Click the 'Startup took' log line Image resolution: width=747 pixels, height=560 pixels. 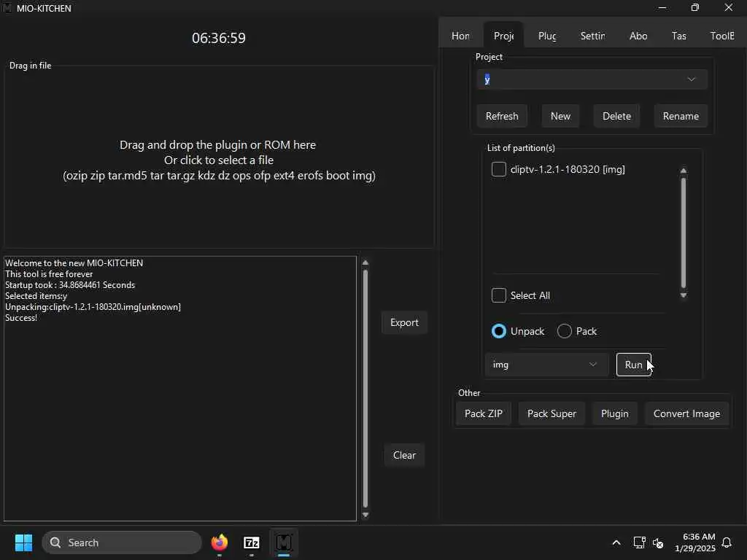(70, 285)
